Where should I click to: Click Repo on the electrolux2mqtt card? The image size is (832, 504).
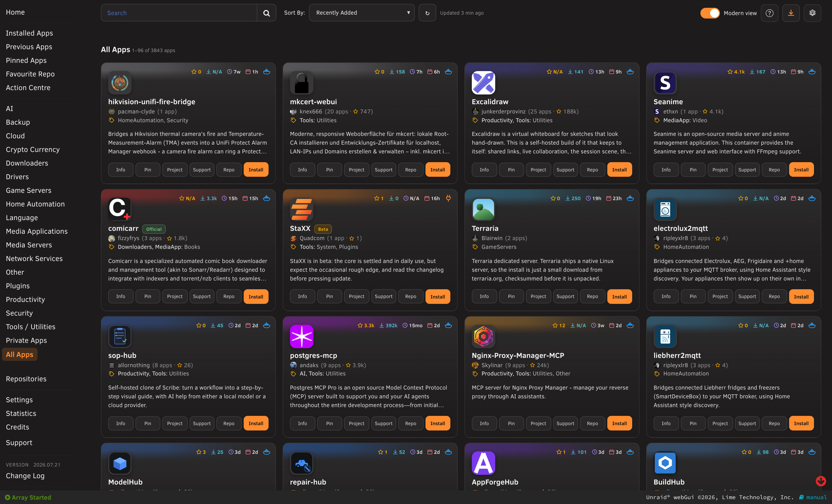click(774, 296)
